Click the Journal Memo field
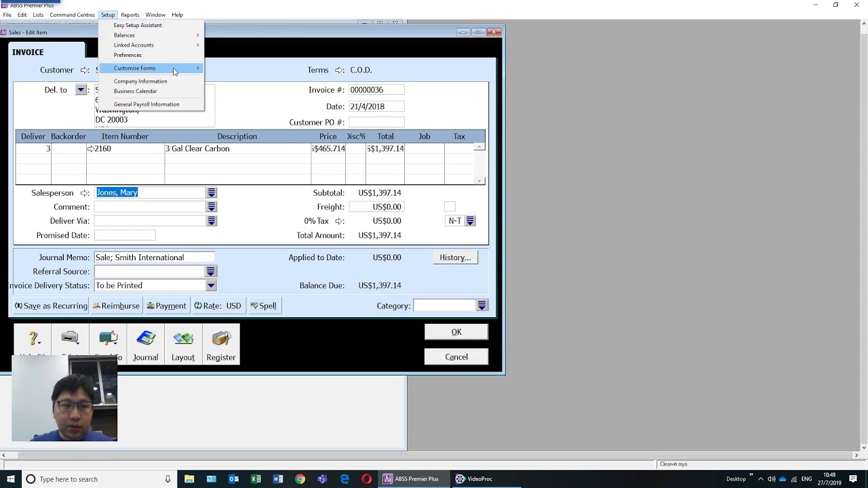868x488 pixels. [155, 258]
